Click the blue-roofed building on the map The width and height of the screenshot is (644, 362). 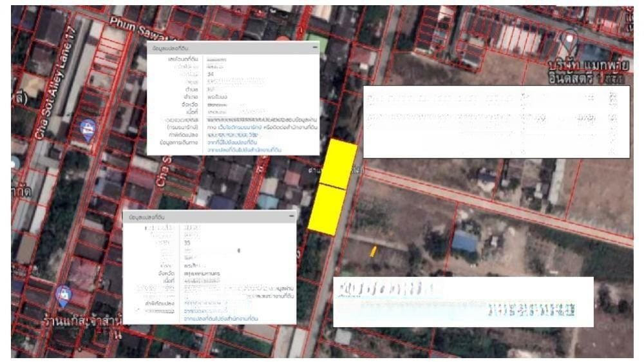point(465,242)
